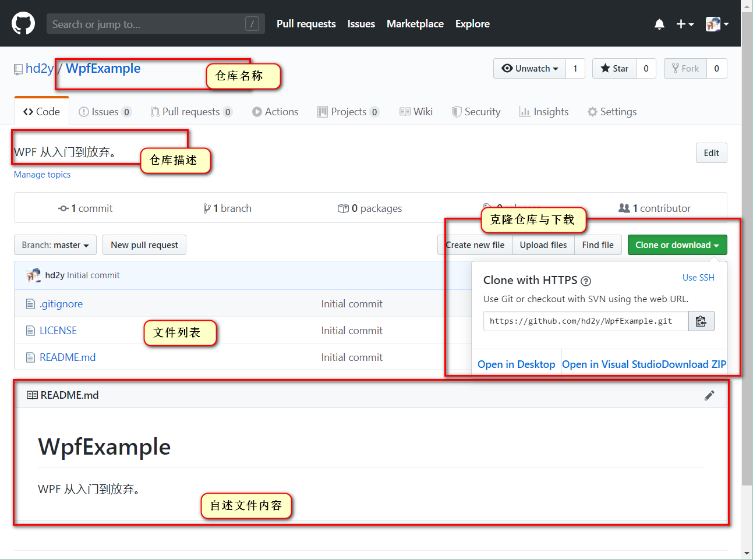Toggle the Clone or download dropdown
This screenshot has width=753, height=560.
677,245
